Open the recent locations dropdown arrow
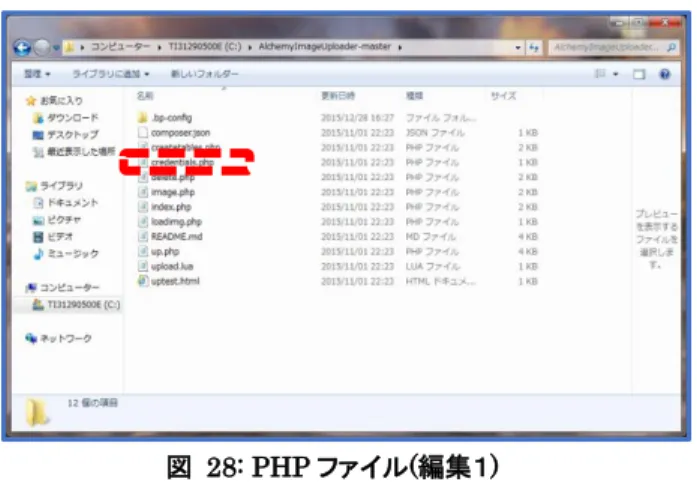The image size is (697, 482). (56, 47)
